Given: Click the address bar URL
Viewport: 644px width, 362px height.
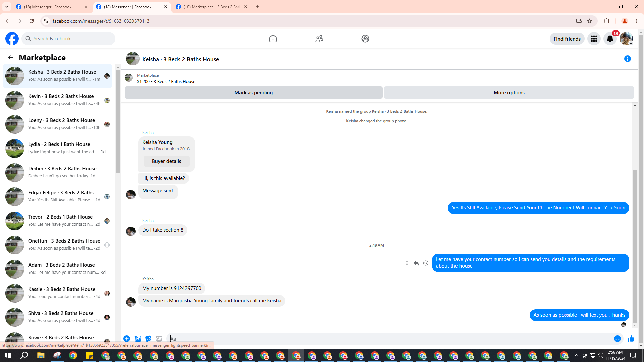Looking at the screenshot, I should pos(101,21).
